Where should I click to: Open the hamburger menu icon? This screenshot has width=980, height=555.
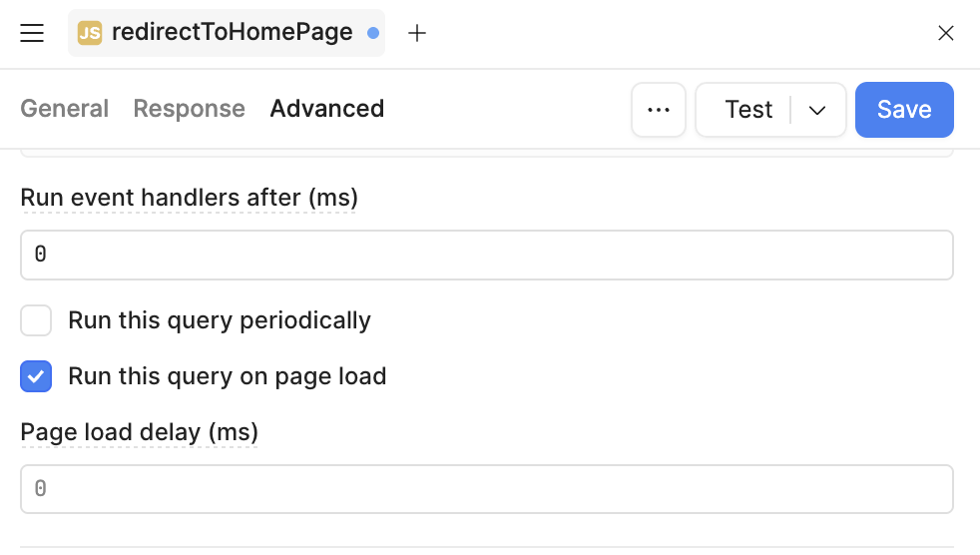tap(32, 33)
